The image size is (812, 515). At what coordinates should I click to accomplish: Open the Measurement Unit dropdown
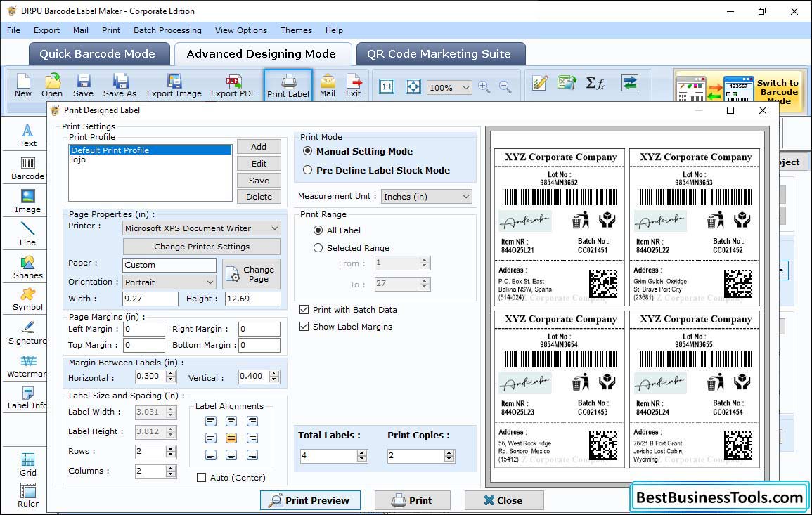[x=426, y=197]
